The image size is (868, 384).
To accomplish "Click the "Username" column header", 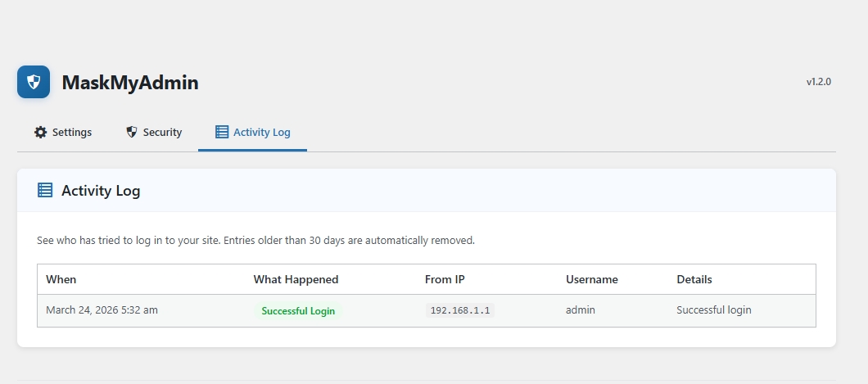I will coord(591,279).
